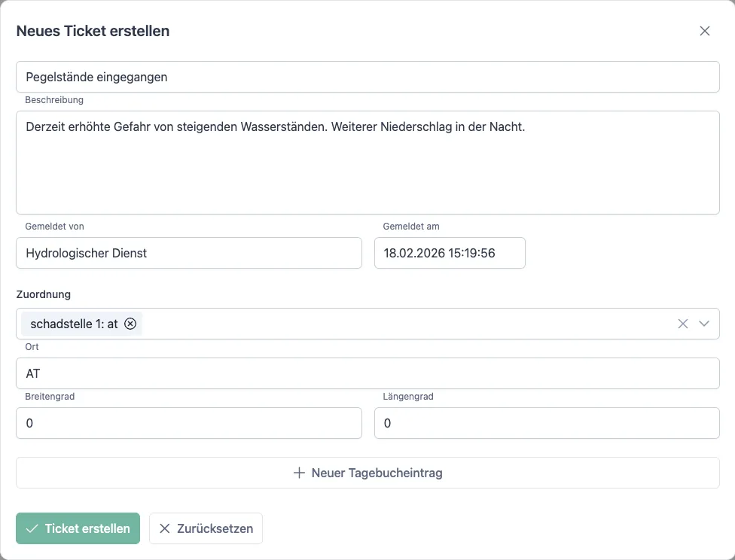This screenshot has width=735, height=560.
Task: Click the Ort field containing AT
Action: pos(367,373)
